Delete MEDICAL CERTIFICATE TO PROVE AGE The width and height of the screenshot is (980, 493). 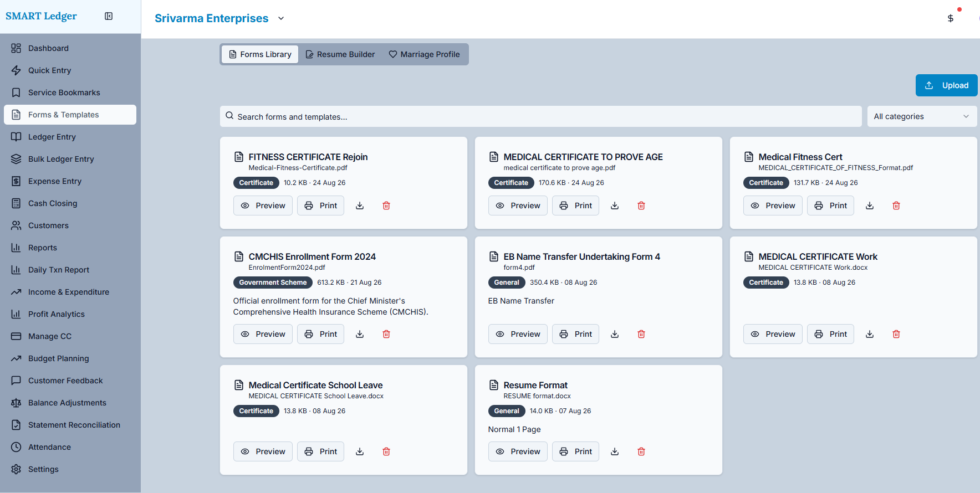point(641,206)
